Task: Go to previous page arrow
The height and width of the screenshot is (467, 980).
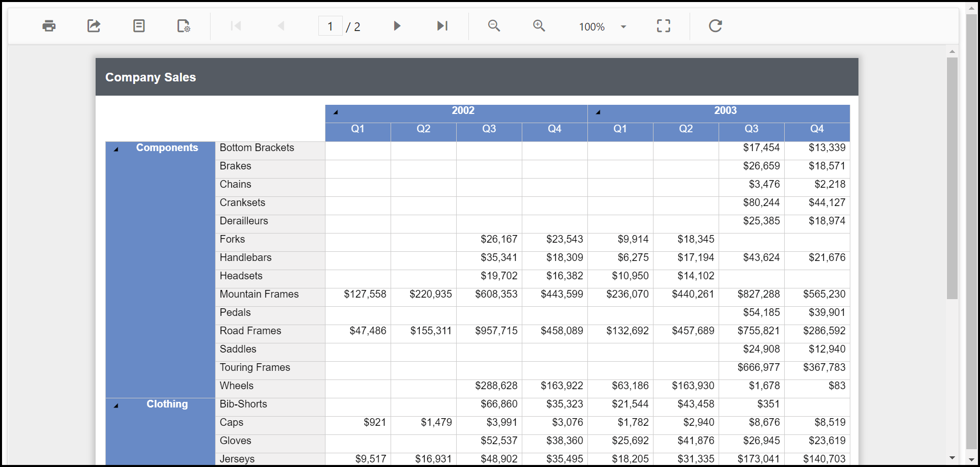Action: click(281, 26)
